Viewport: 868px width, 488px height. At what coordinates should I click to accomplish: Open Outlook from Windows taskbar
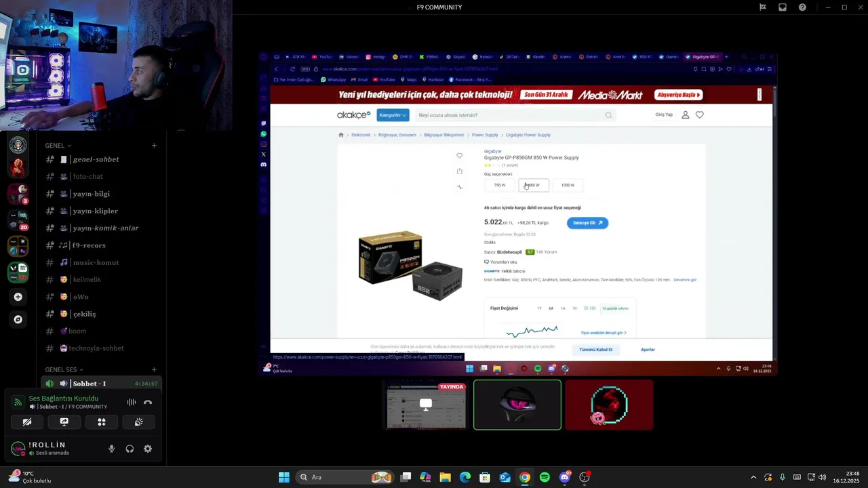pyautogui.click(x=505, y=477)
